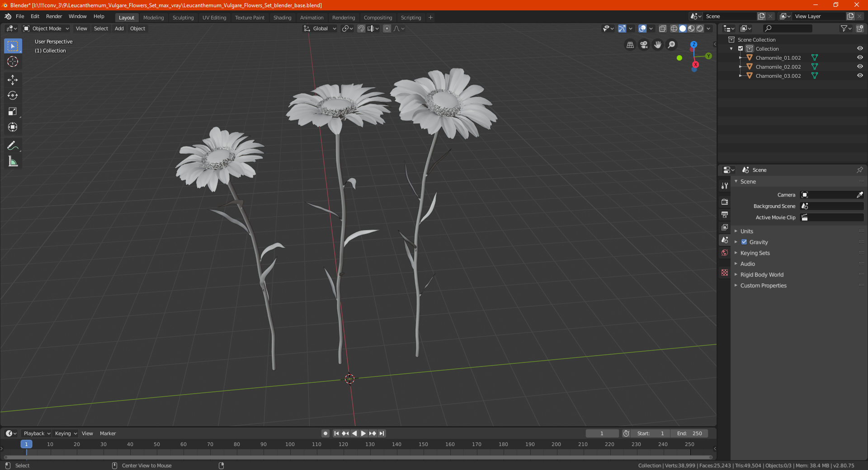
Task: Click the pan view hand icon
Action: point(658,45)
